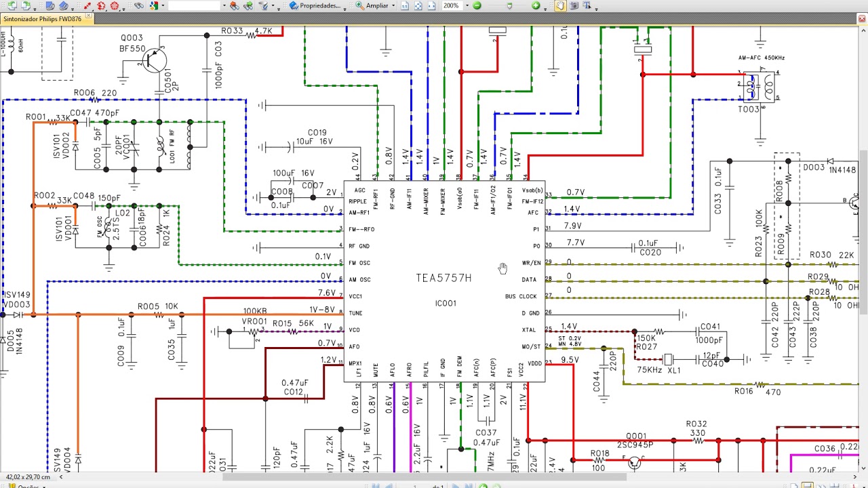Click the green zoom in plus button
868x488 pixels.
tap(536, 5)
